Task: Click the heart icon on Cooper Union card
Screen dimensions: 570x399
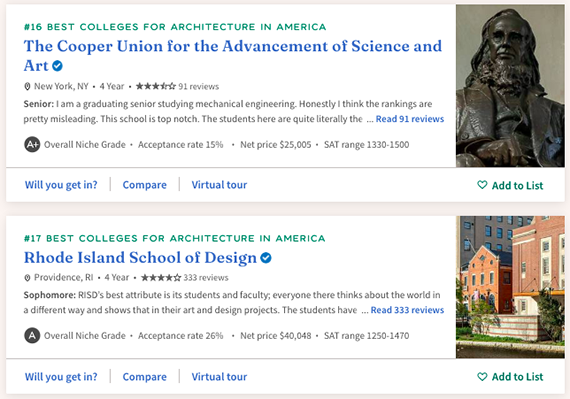Action: coord(482,185)
